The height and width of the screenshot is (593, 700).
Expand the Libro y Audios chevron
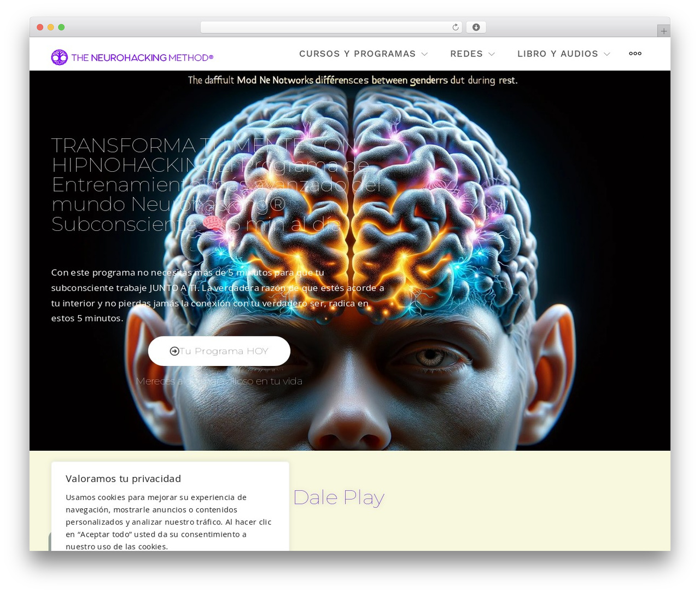click(606, 54)
